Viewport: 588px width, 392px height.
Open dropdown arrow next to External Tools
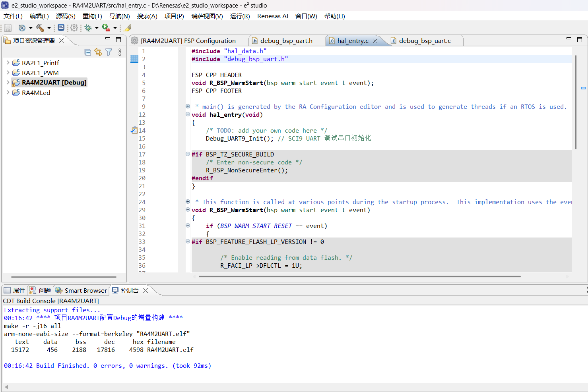pyautogui.click(x=115, y=28)
